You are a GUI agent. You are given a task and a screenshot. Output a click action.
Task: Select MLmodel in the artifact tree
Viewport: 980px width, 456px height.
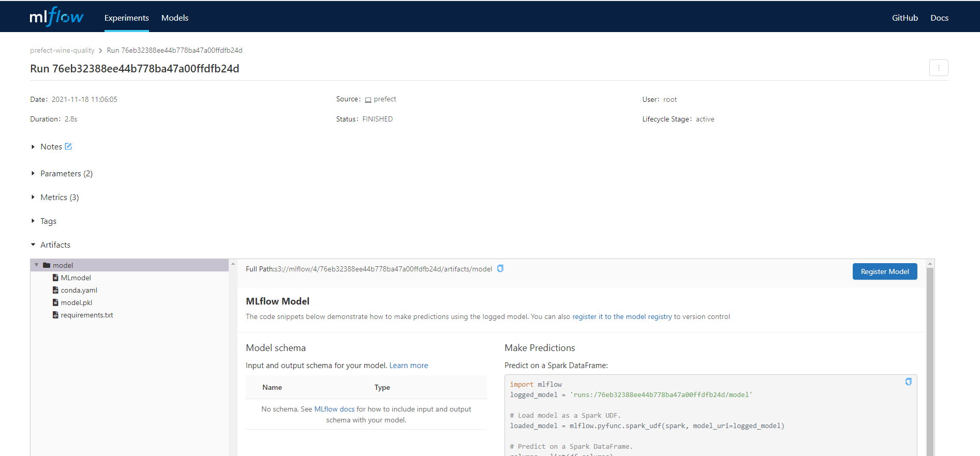tap(76, 278)
